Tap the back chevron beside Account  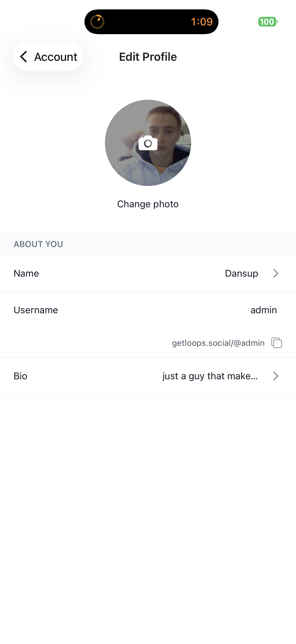tap(24, 57)
